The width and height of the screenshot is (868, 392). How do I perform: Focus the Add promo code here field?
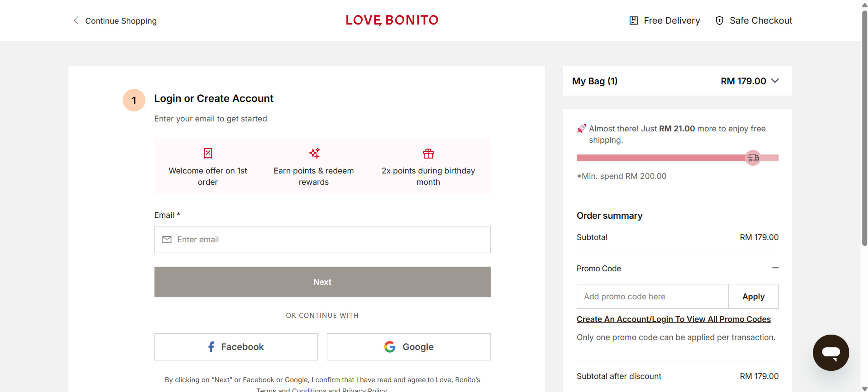pos(652,296)
